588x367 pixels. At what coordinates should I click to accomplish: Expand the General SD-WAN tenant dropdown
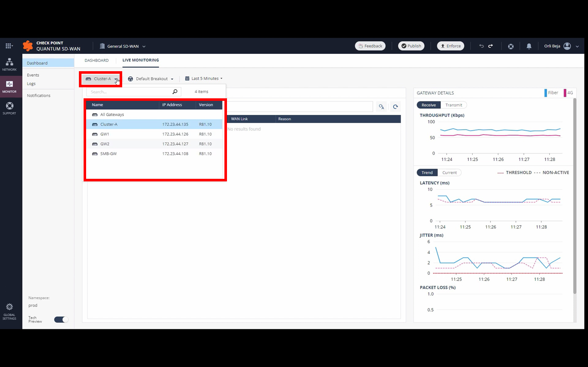(144, 46)
